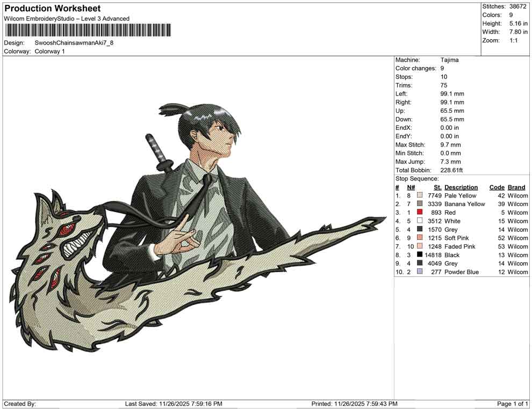Click the Faded Pink color swatch

[x=420, y=246]
